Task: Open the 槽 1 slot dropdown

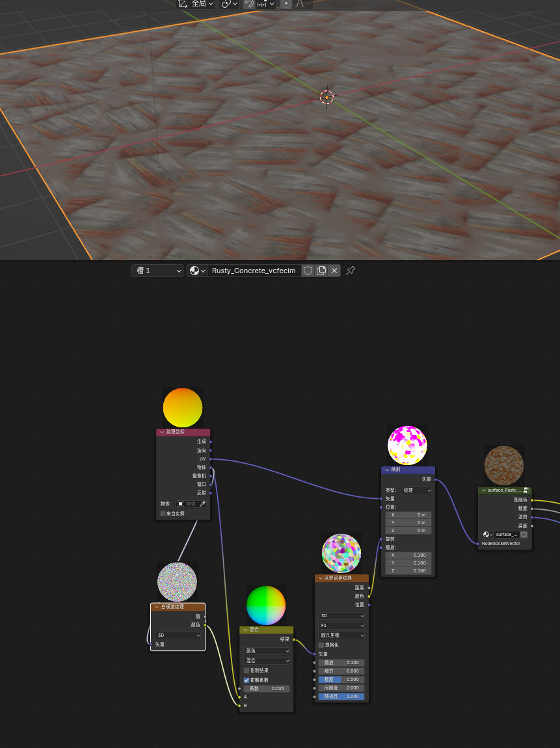Action: point(157,271)
